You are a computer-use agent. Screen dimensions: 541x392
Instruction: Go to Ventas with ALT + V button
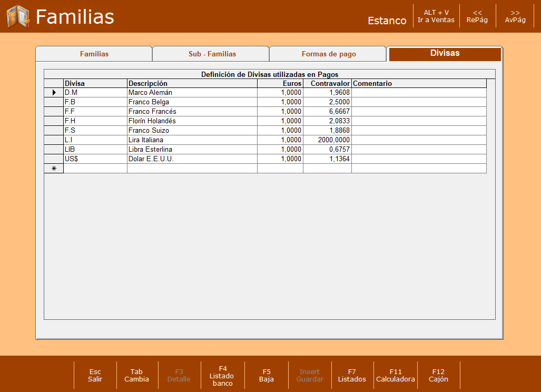[436, 16]
